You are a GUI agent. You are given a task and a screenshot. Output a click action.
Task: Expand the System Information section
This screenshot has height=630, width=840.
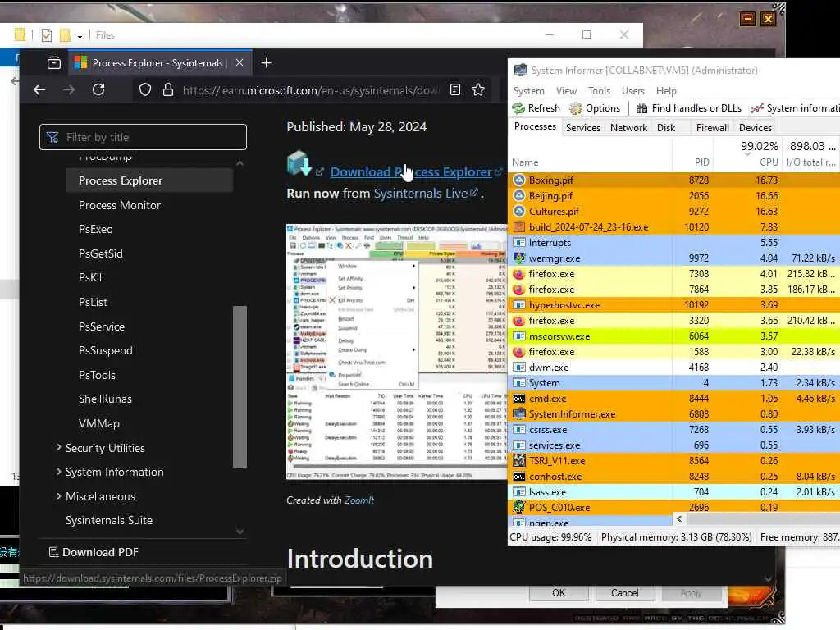pos(58,472)
